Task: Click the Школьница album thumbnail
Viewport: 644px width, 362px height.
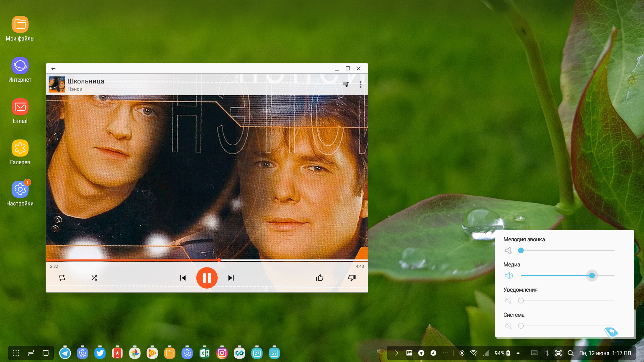Action: pos(57,84)
